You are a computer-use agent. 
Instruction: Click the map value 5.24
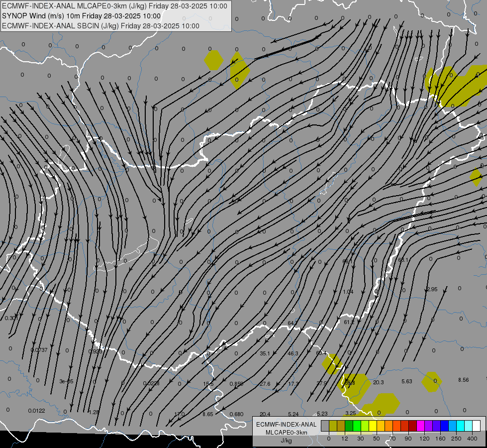coord(293,414)
